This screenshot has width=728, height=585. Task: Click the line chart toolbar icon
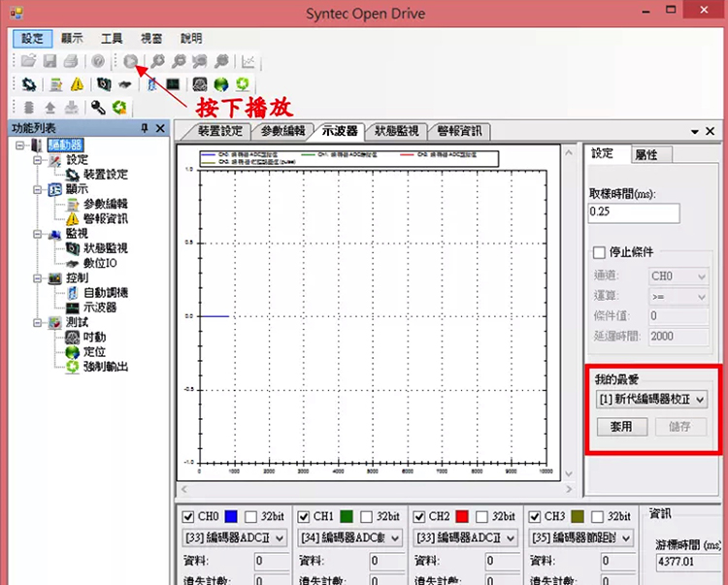click(248, 61)
